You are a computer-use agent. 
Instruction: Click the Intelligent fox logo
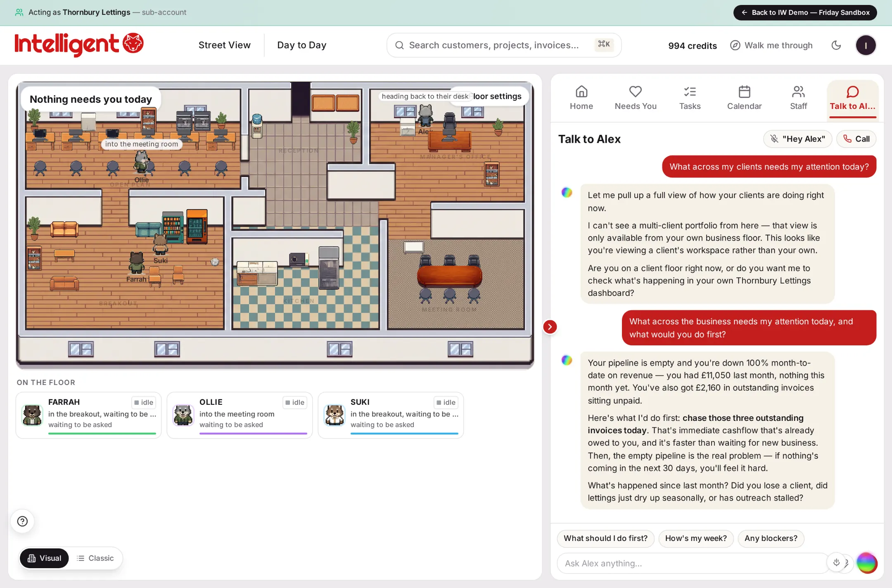pos(79,45)
